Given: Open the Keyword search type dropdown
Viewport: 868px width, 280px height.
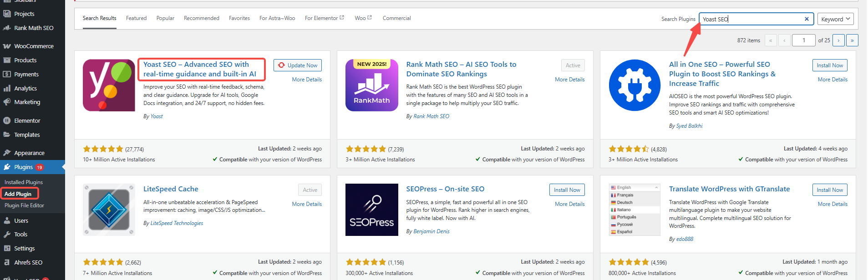Looking at the screenshot, I should (x=835, y=19).
